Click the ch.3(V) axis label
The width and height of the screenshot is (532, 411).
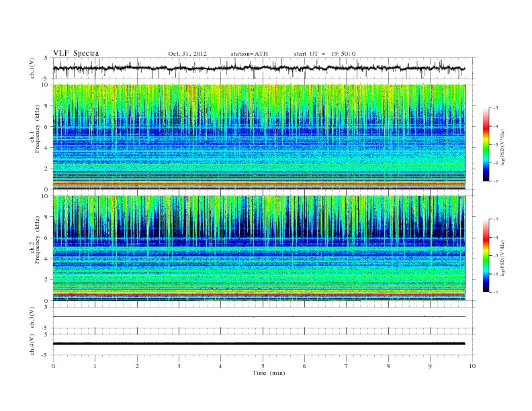click(x=32, y=318)
